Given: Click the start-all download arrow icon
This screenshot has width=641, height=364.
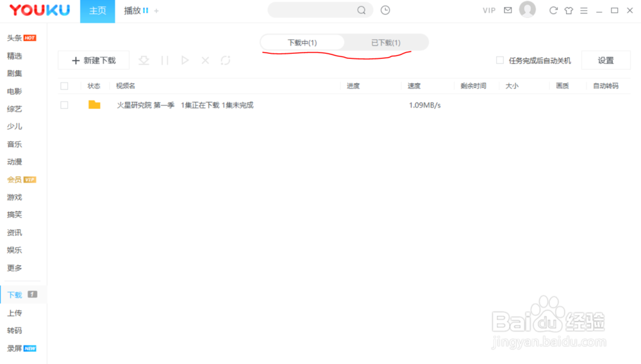Looking at the screenshot, I should [144, 60].
